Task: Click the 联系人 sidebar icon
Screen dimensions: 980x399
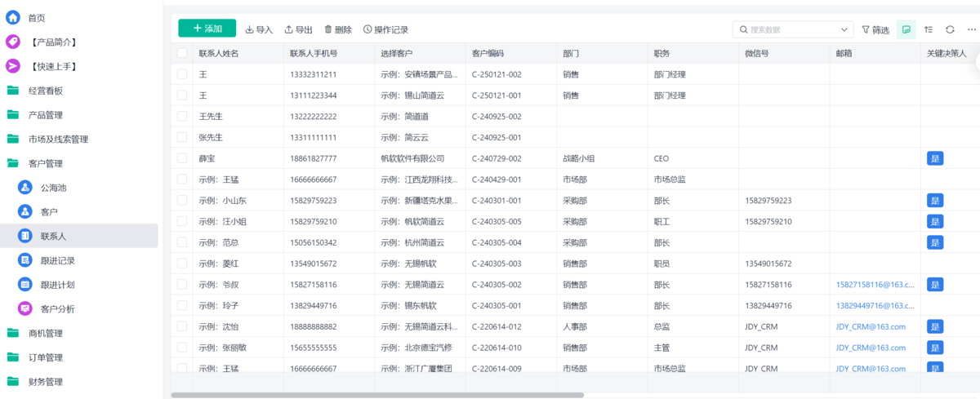Action: pos(25,236)
